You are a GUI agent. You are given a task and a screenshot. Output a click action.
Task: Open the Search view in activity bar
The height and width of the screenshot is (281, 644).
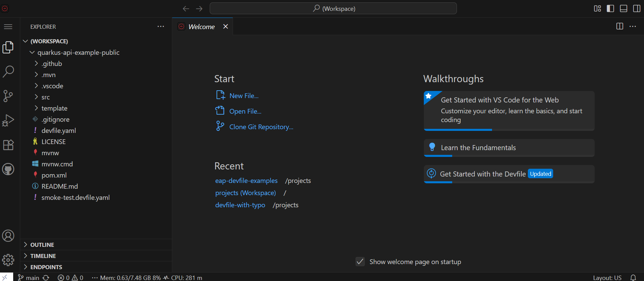pos(8,71)
